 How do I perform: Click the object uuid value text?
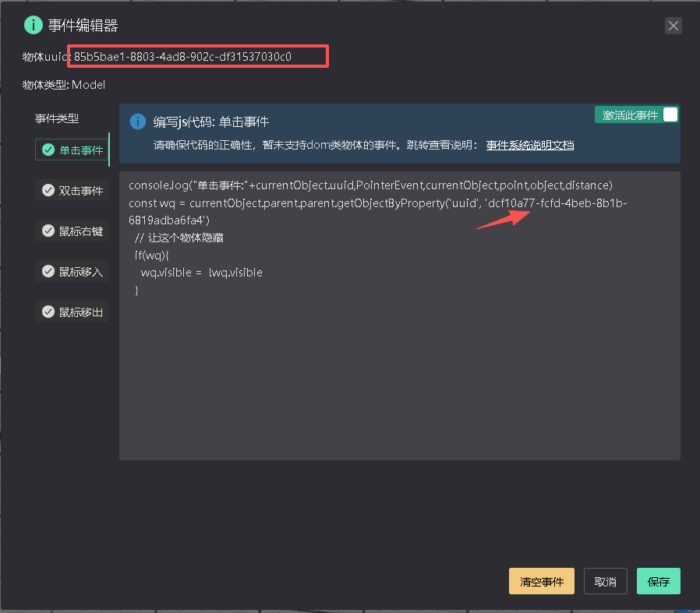tap(182, 57)
